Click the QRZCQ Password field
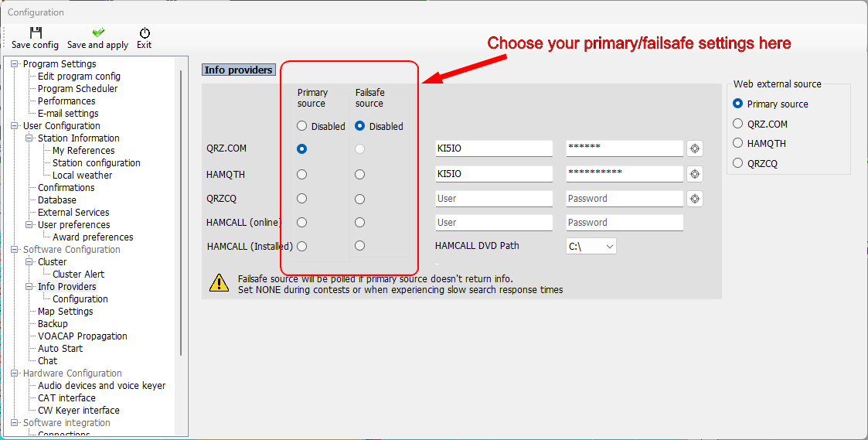 [625, 199]
